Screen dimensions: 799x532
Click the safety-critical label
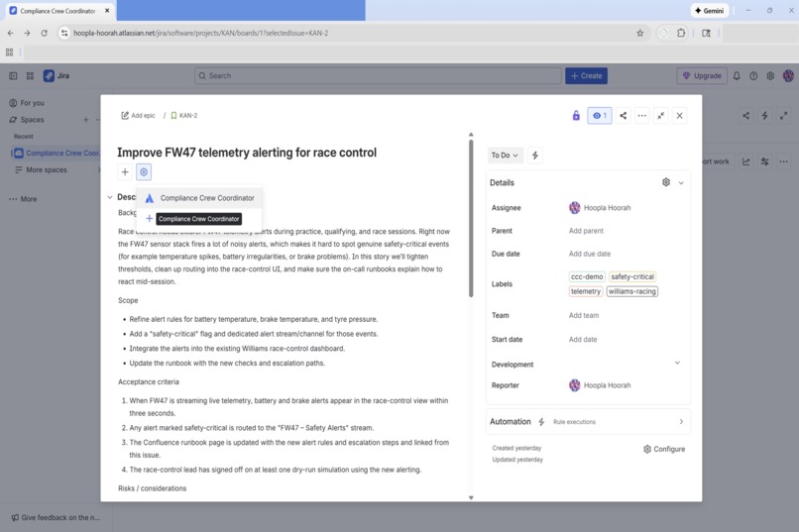(x=632, y=277)
